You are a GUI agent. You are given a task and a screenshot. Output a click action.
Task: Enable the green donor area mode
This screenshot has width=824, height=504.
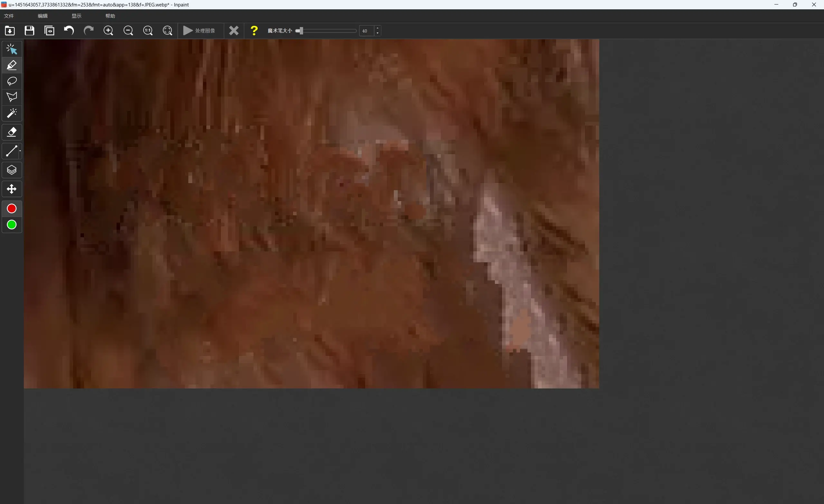pyautogui.click(x=11, y=225)
